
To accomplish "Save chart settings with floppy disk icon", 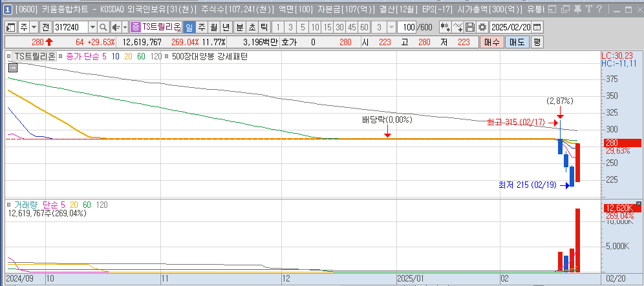I will [470, 28].
